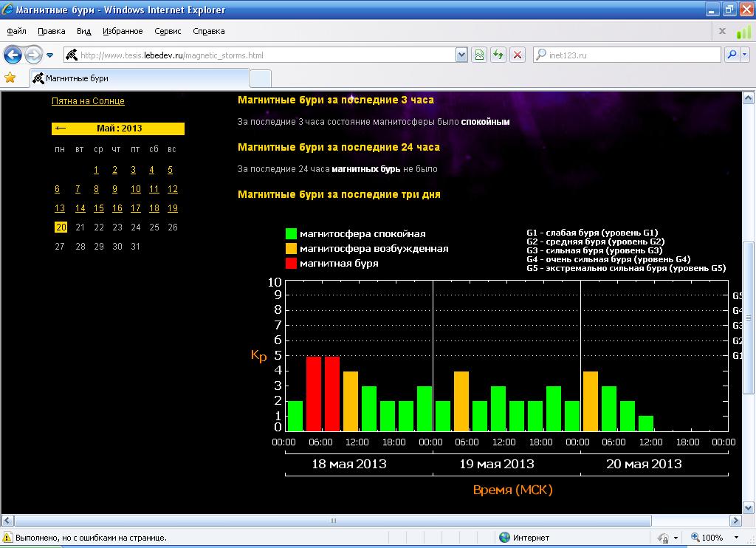
Task: Click the red Stop loading icon
Action: coord(518,55)
